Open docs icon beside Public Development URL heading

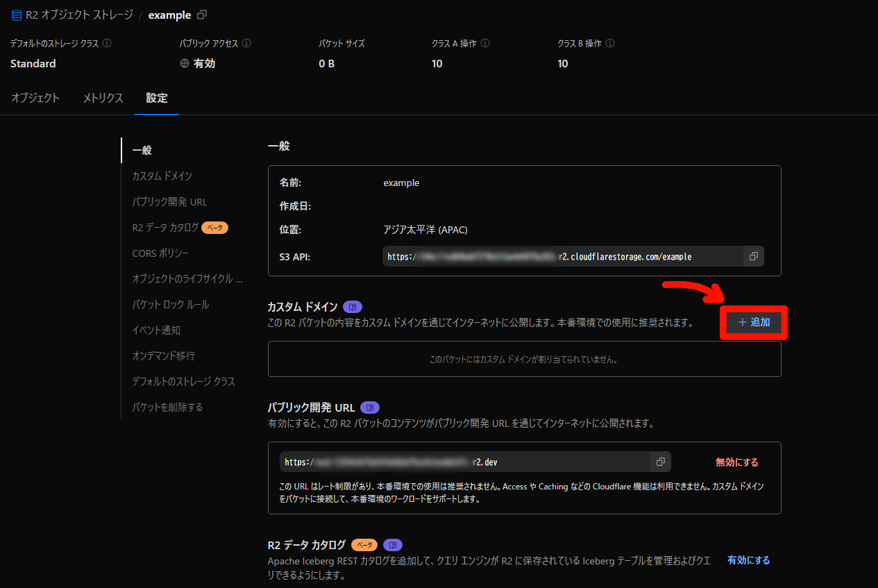click(x=370, y=408)
